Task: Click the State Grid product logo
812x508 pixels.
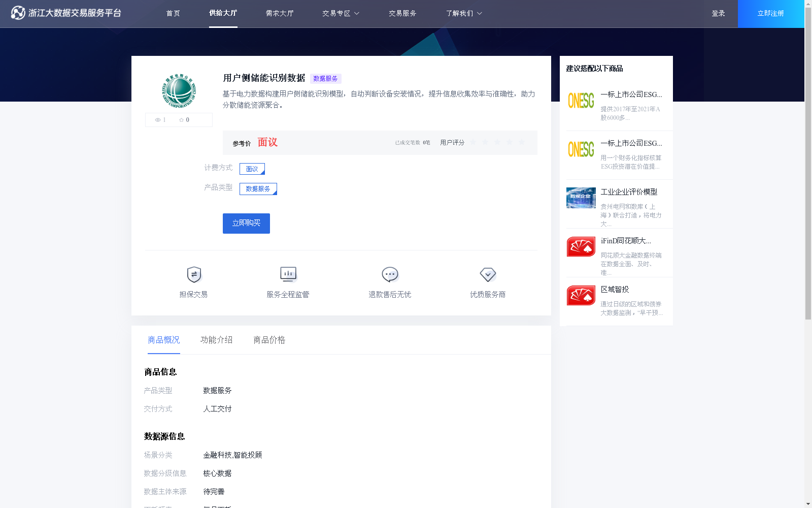Action: 179,91
